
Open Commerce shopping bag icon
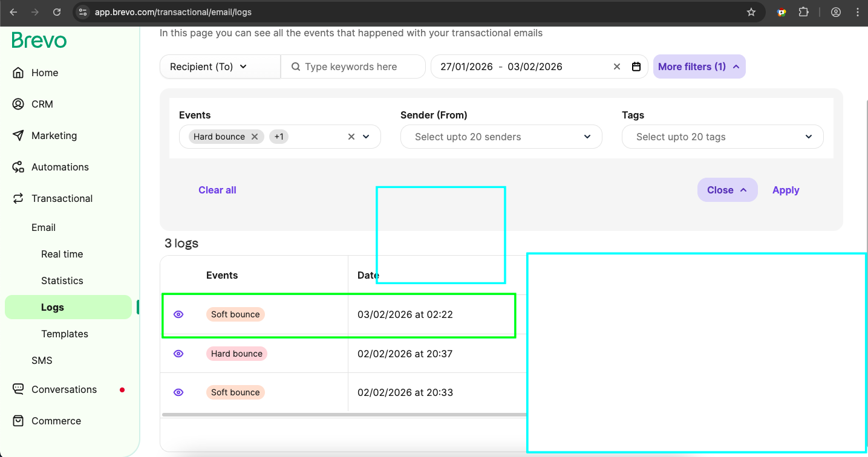[x=18, y=421]
